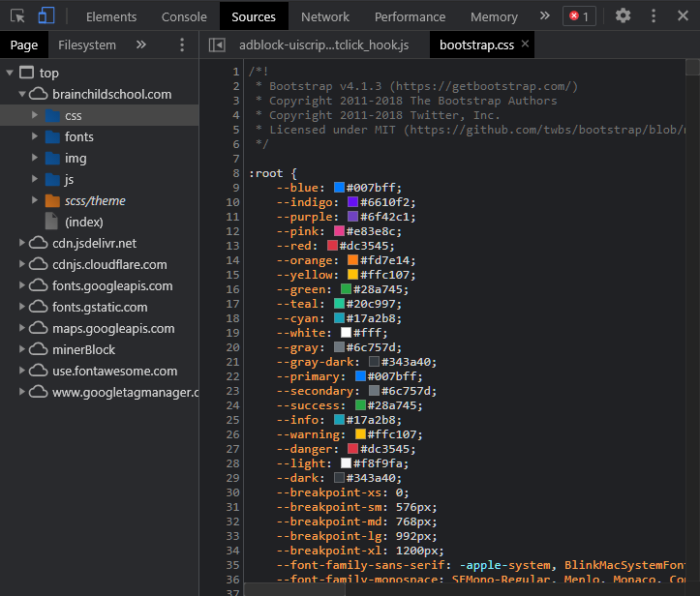Show more DevTools tabs chevron
The height and width of the screenshot is (596, 700).
[545, 16]
